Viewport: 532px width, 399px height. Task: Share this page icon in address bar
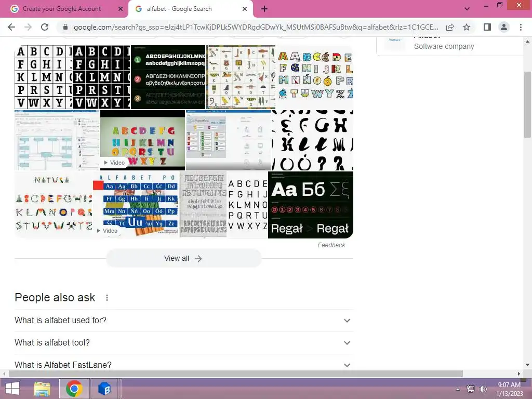tap(450, 27)
